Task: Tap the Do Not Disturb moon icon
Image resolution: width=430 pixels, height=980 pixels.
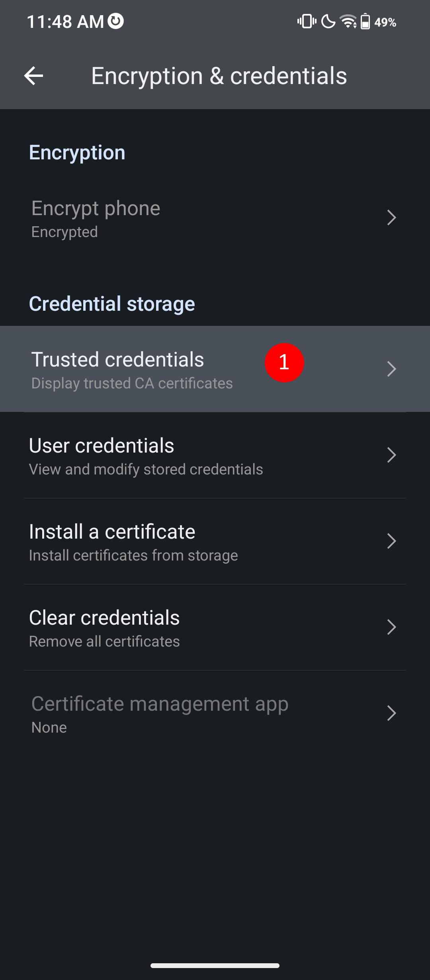Action: [328, 22]
